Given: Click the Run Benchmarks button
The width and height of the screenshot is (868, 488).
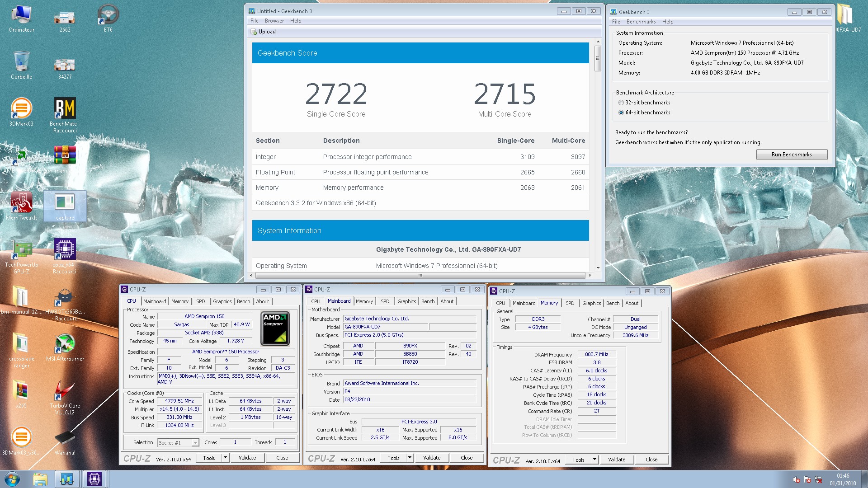Looking at the screenshot, I should point(792,155).
